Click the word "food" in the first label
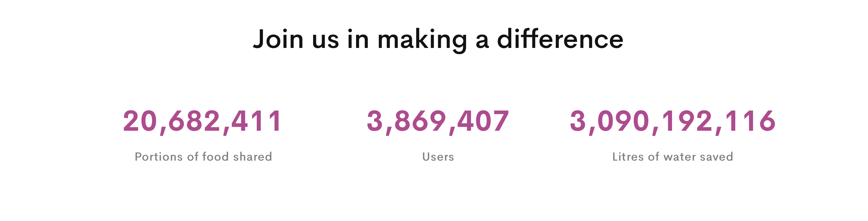Screen dimensions: 868x221 coord(215,157)
